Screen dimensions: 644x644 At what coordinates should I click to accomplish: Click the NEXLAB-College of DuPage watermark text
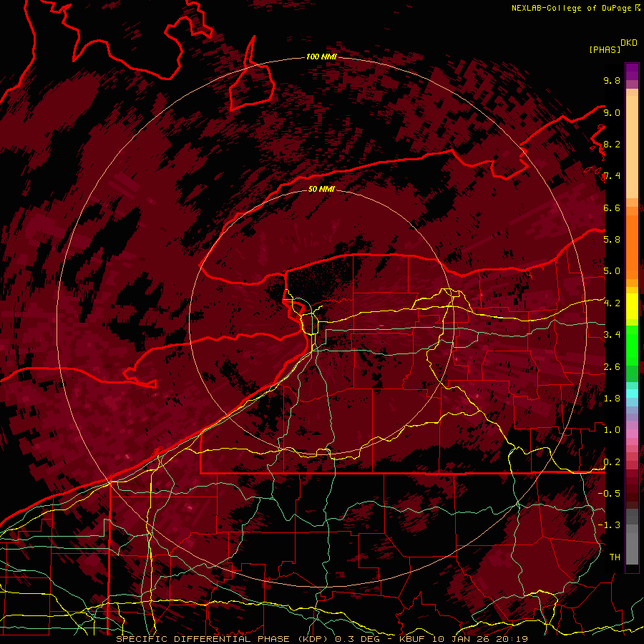tap(571, 8)
